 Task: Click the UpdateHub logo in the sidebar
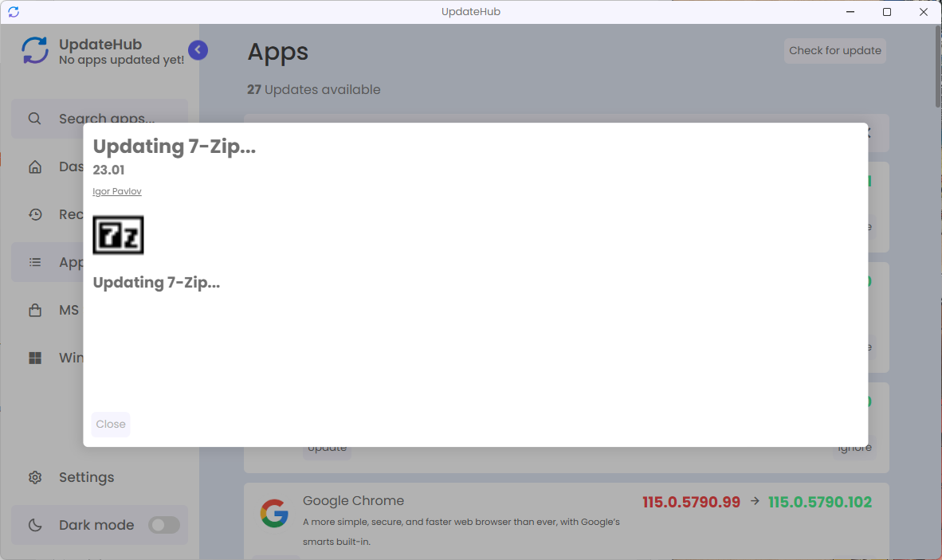pyautogui.click(x=35, y=51)
